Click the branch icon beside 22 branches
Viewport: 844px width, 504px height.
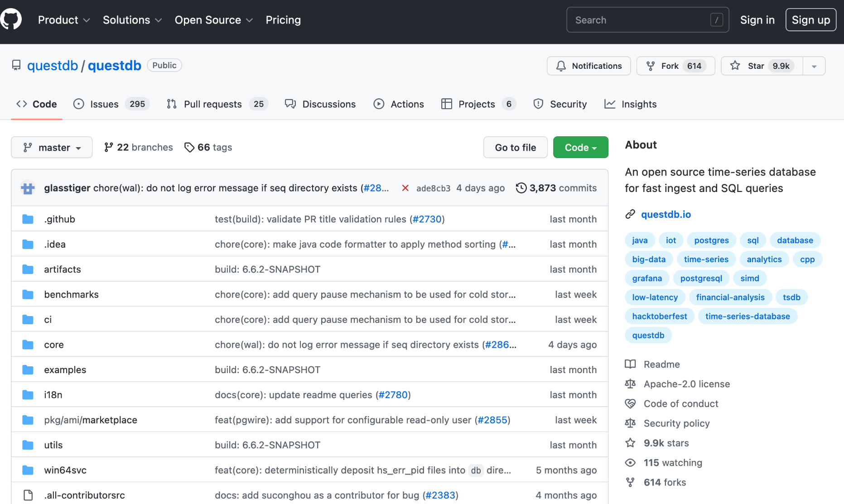pos(109,147)
